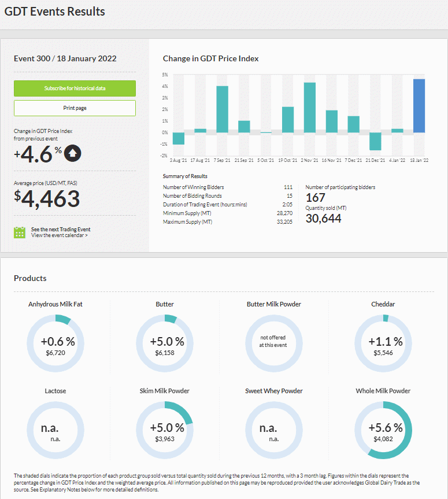Click the Anhydrous Milk Fat price $6,720
The height and width of the screenshot is (499, 448).
(x=55, y=353)
